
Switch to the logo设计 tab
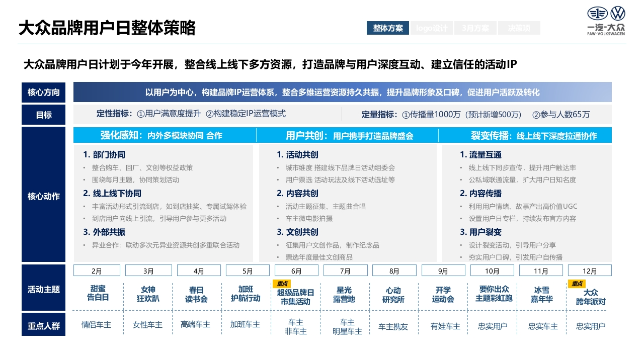[x=432, y=28]
